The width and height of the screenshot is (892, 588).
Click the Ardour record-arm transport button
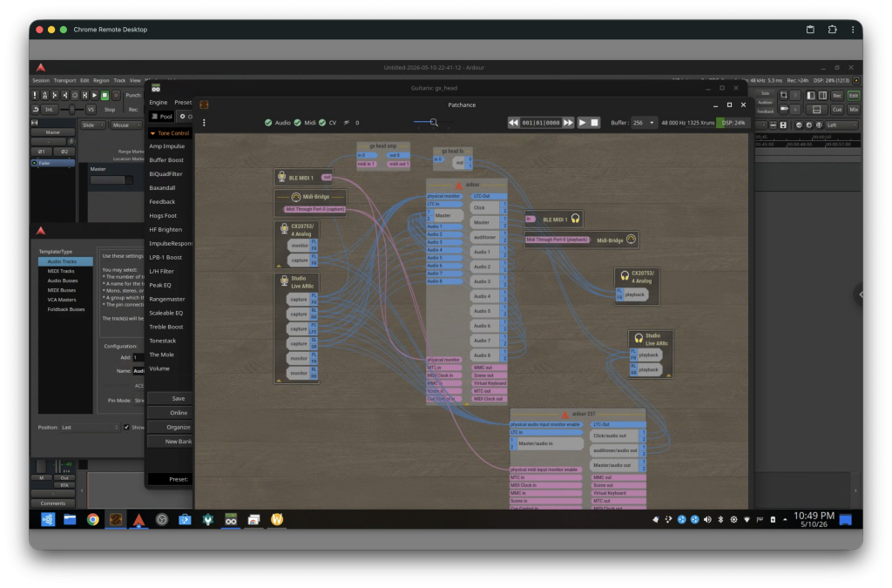(116, 96)
